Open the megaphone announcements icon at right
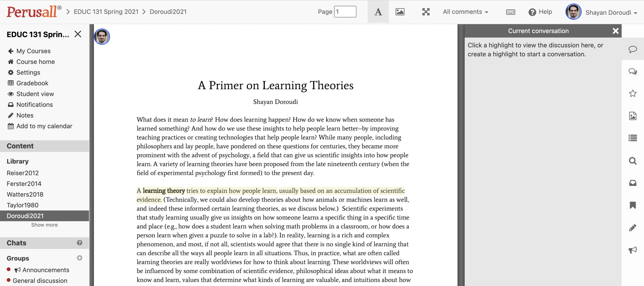This screenshot has width=644, height=286. click(633, 250)
